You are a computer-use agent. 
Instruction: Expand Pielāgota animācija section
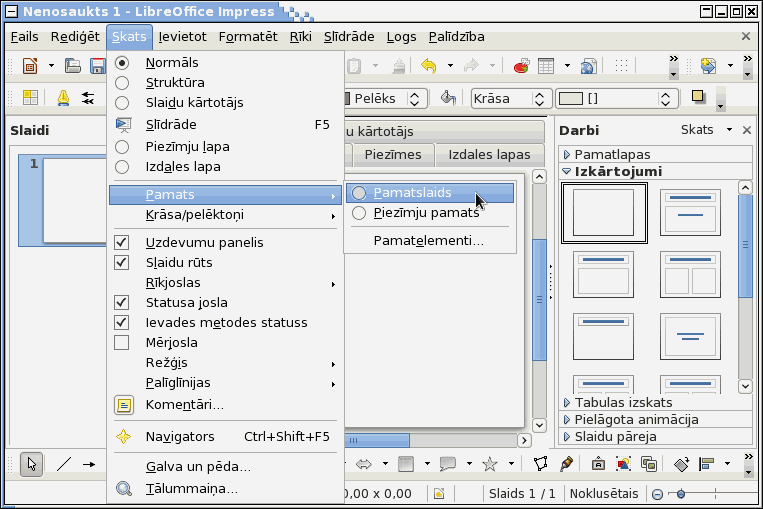coord(655,419)
